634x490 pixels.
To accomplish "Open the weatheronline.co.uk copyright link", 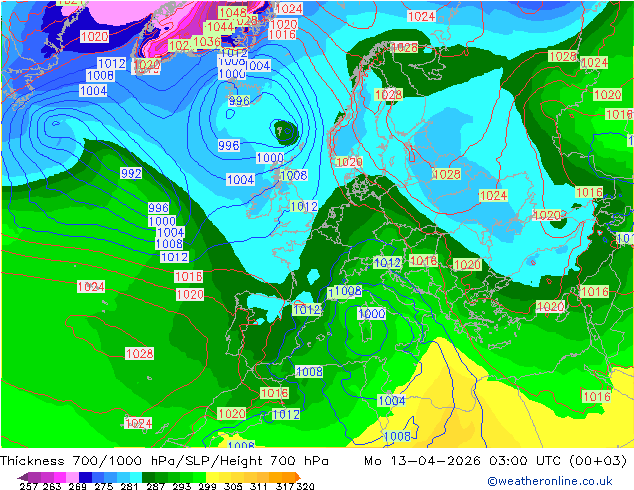I will [x=550, y=481].
